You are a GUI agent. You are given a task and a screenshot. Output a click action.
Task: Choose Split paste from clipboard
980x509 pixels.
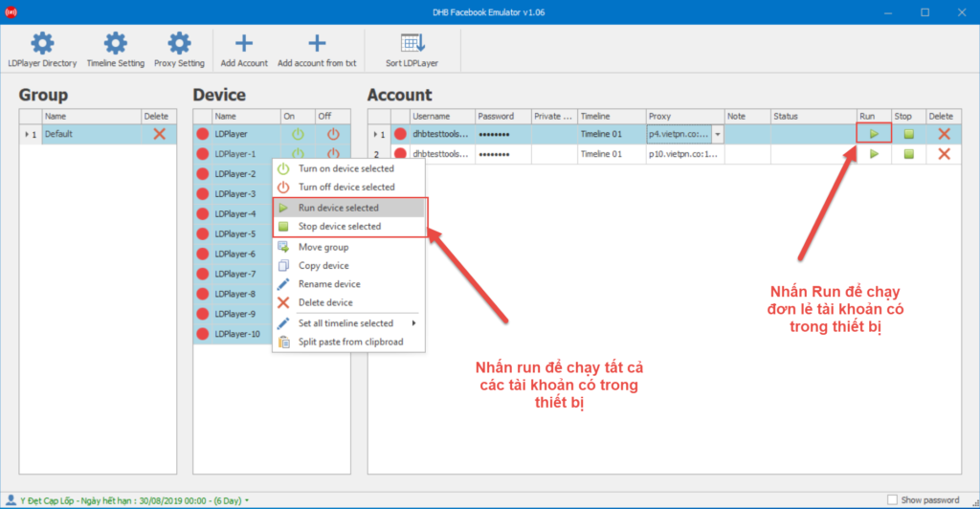[x=348, y=342]
